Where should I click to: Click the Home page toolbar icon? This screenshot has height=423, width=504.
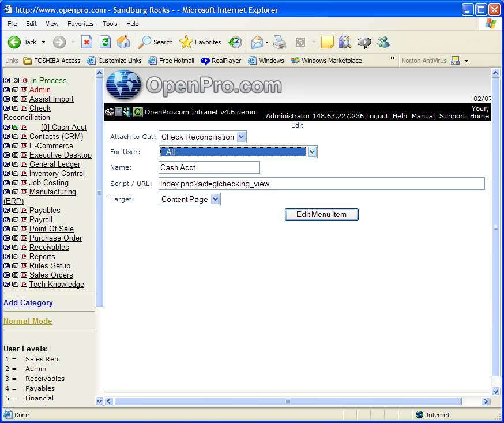tap(123, 42)
